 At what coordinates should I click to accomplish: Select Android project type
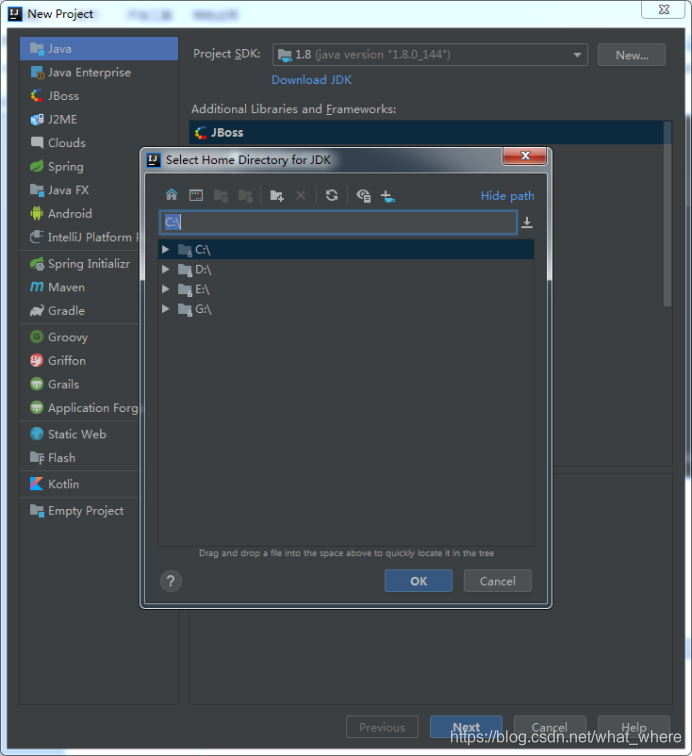click(80, 214)
